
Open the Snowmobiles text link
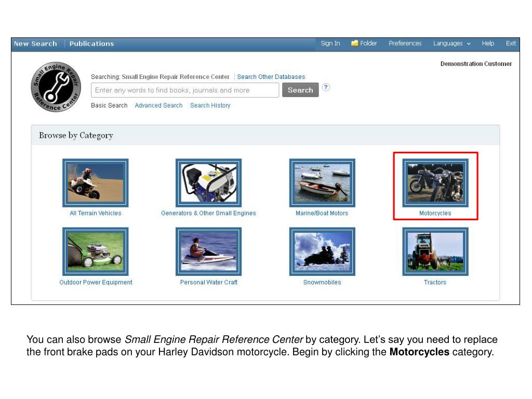pos(322,282)
